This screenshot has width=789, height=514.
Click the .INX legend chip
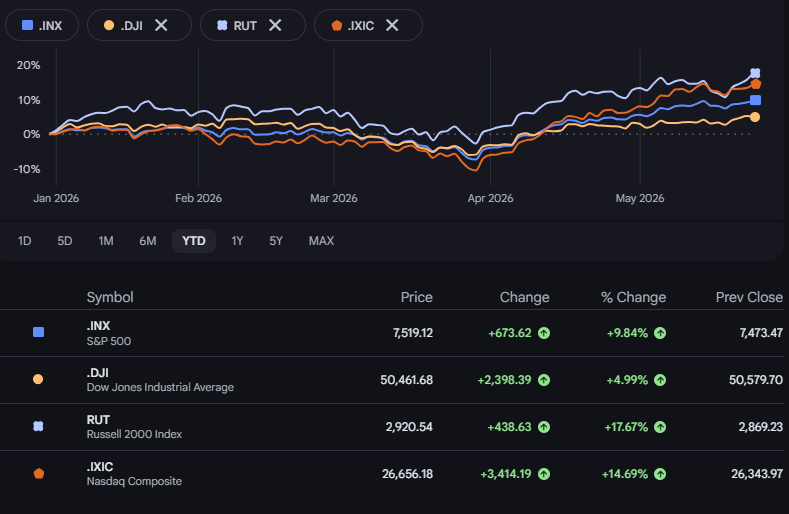point(42,25)
